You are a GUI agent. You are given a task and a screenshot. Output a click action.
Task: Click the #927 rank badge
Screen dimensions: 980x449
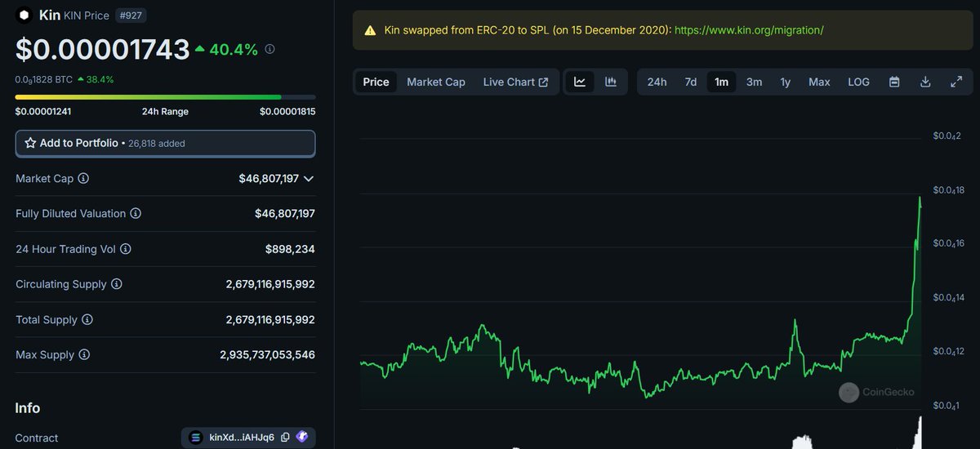click(131, 16)
